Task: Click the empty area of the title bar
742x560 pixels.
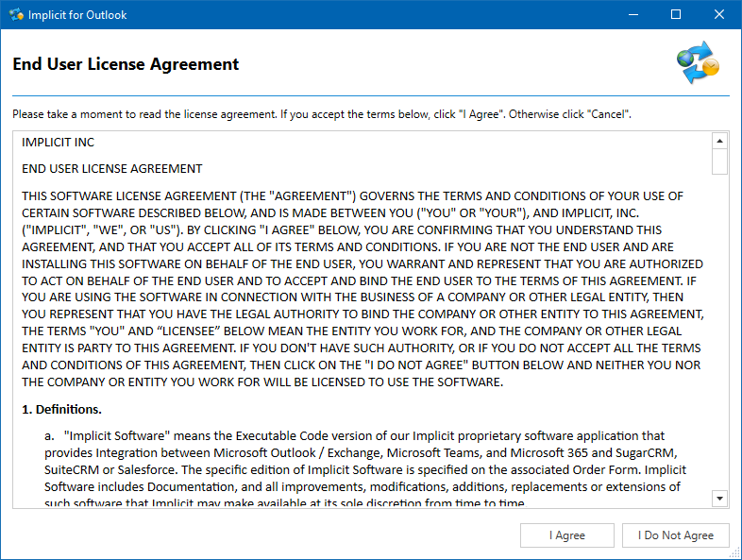Action: [x=378, y=15]
